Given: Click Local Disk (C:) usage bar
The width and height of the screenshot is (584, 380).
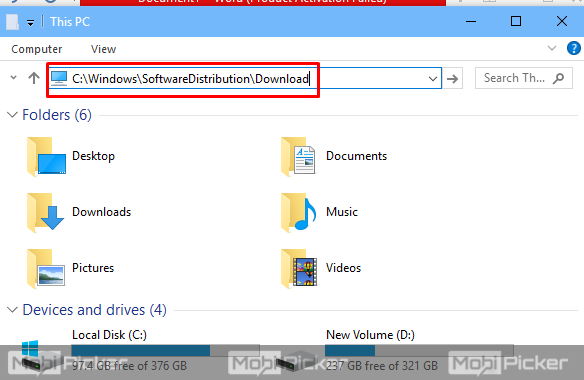Looking at the screenshot, I should [x=165, y=351].
